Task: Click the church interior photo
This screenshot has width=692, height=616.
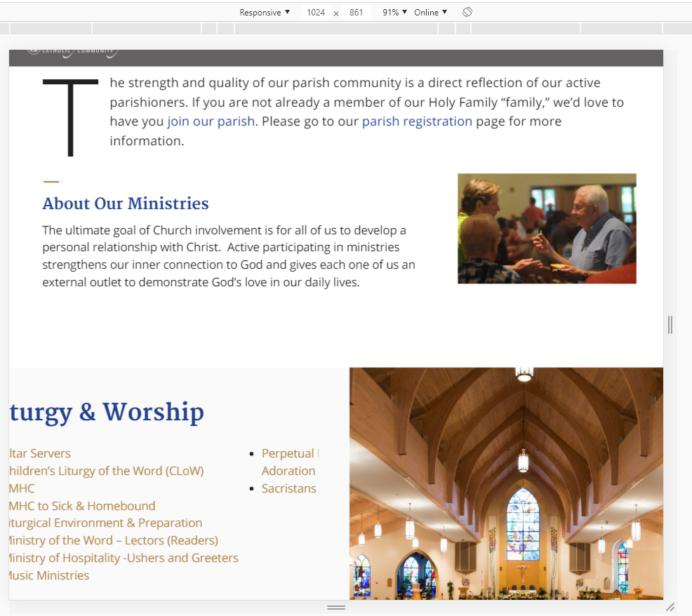Action: 506,483
